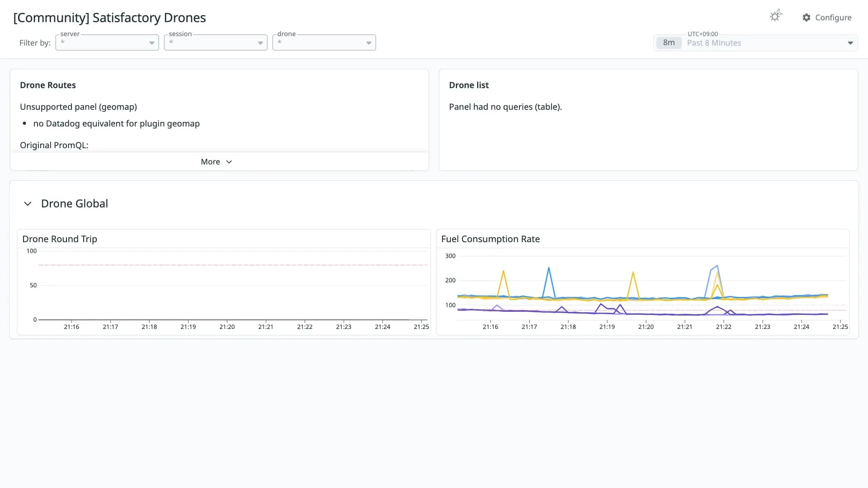Click the Fuel Consumption Rate graph title
The width and height of the screenshot is (868, 488).
491,239
